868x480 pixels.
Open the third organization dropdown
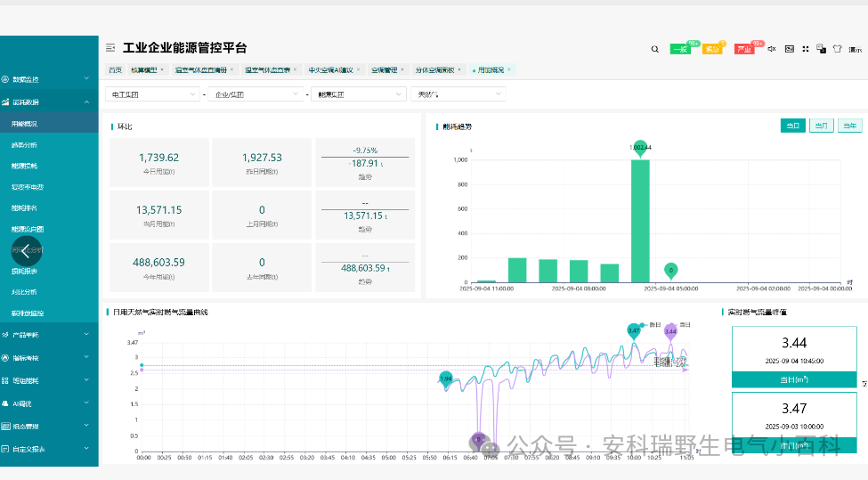359,94
